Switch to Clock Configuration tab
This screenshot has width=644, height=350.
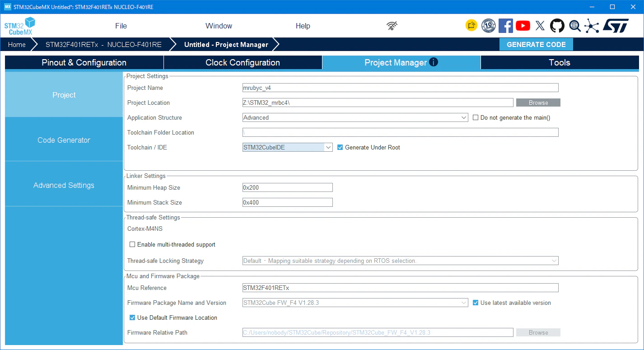[x=243, y=62]
